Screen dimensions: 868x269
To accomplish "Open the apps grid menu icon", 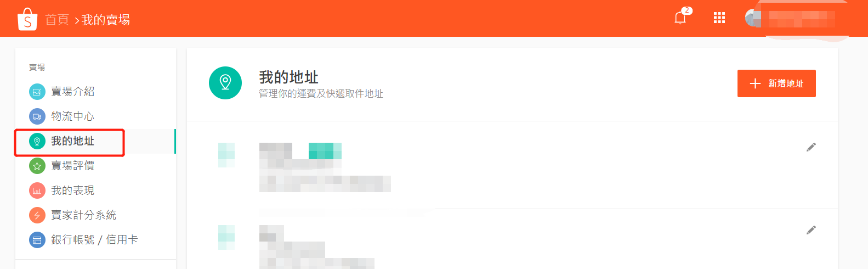I will [x=719, y=18].
